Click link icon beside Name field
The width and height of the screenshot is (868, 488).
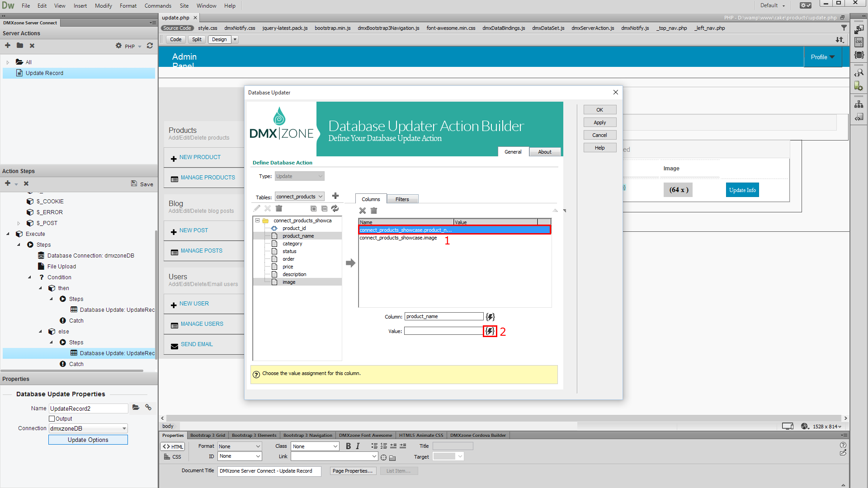148,408
